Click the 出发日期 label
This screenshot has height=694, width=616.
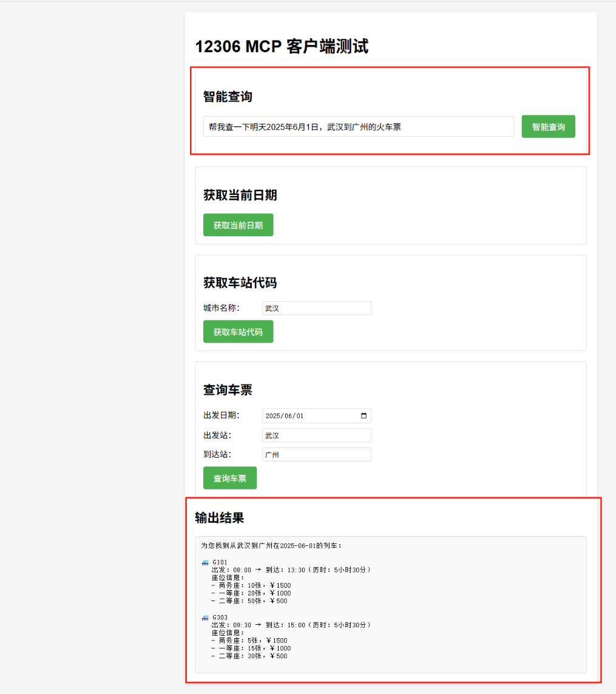pyautogui.click(x=222, y=415)
